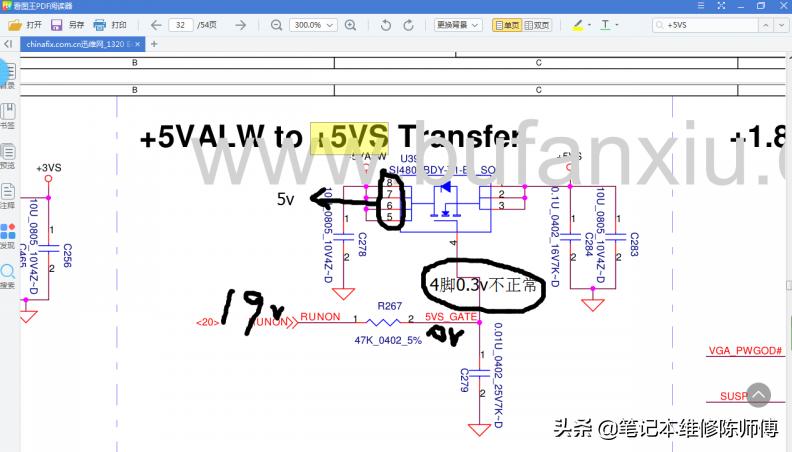
Task: Select the text underline tool
Action: (605, 25)
